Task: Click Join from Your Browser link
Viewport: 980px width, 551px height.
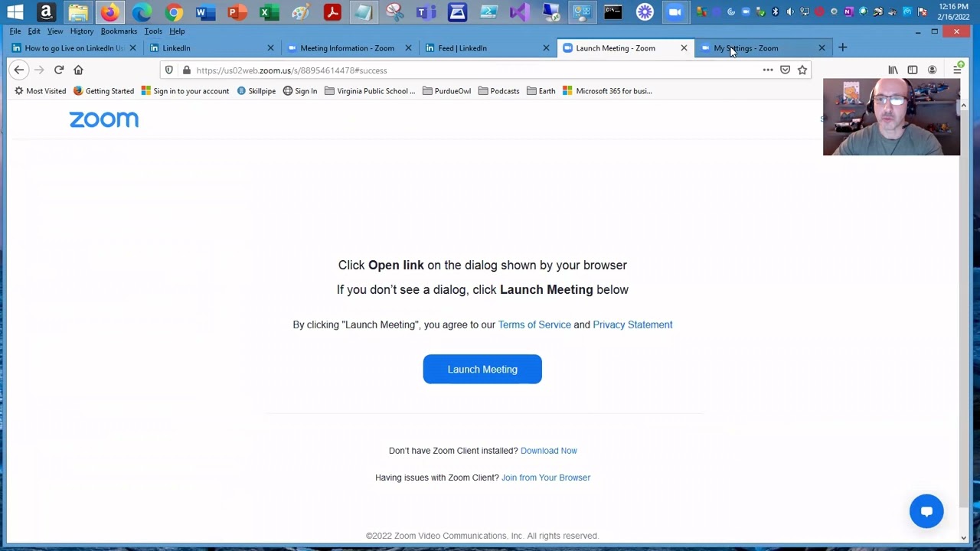Action: 546,478
